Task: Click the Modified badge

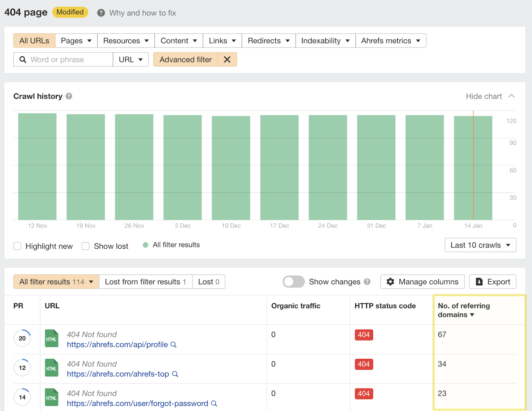Action: 70,12
